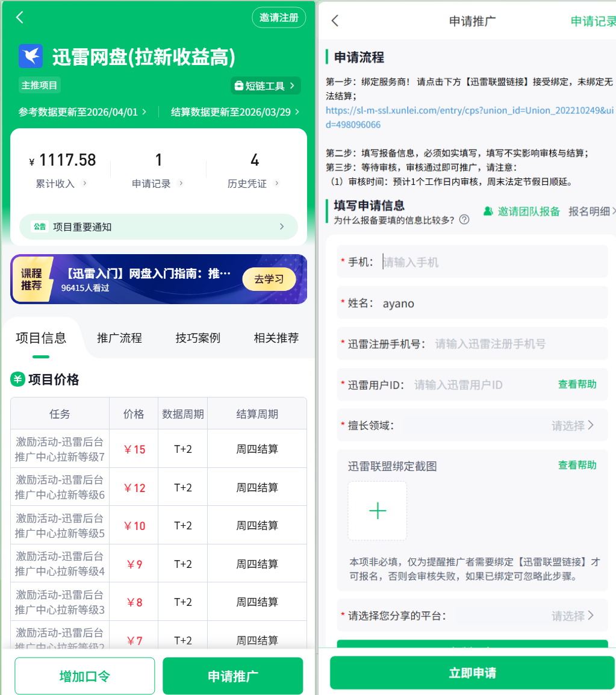Screen dimensions: 616x695
Task: Click 查看帮助 beside 迅雷联盟绑定截图
Action: (x=577, y=465)
